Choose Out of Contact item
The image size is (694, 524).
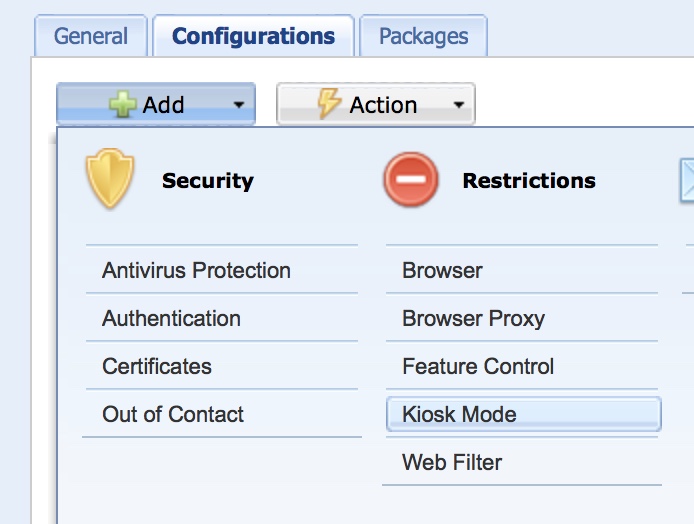click(173, 414)
